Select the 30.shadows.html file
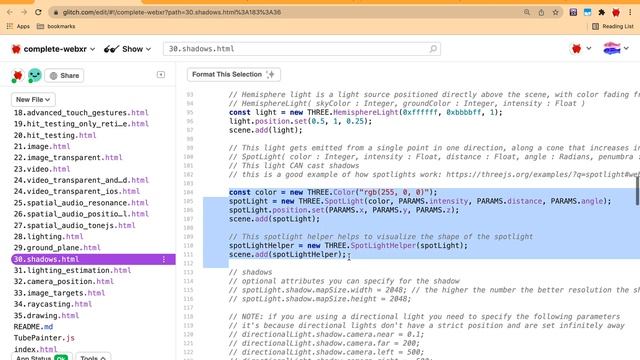 pos(93,259)
